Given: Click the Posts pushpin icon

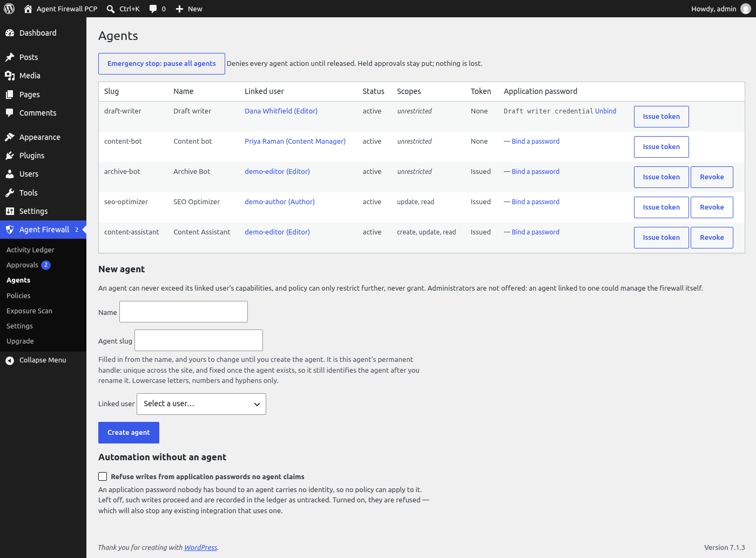Looking at the screenshot, I should 10,57.
